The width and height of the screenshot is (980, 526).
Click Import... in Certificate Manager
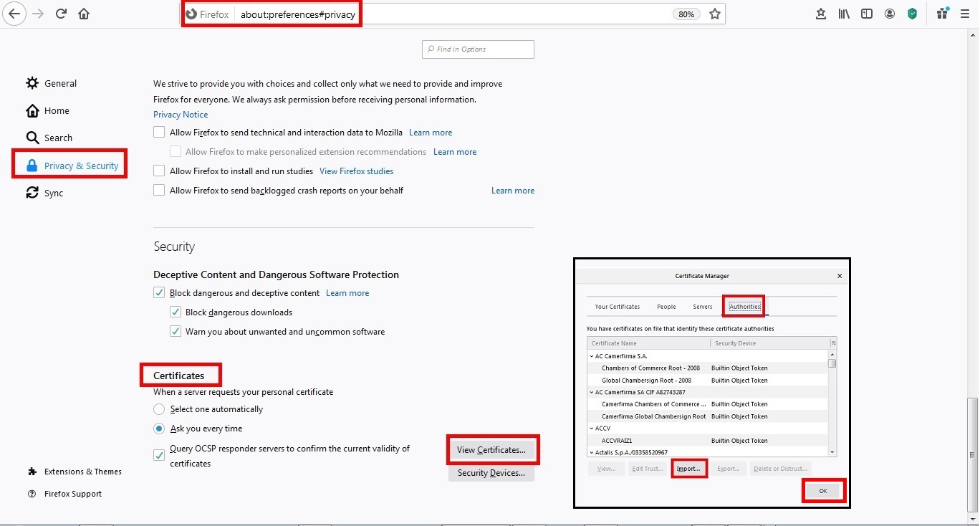[689, 469]
